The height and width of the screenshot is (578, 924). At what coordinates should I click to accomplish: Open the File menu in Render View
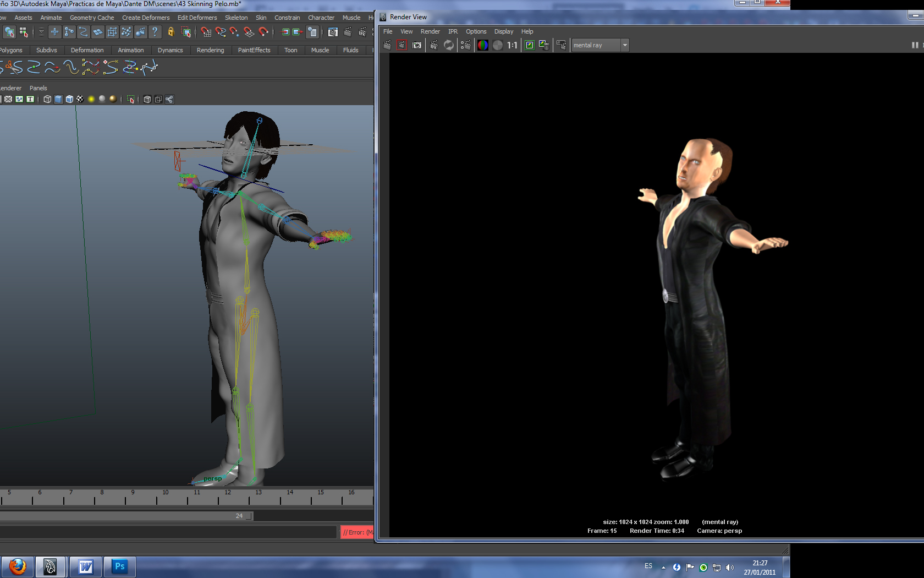tap(388, 31)
